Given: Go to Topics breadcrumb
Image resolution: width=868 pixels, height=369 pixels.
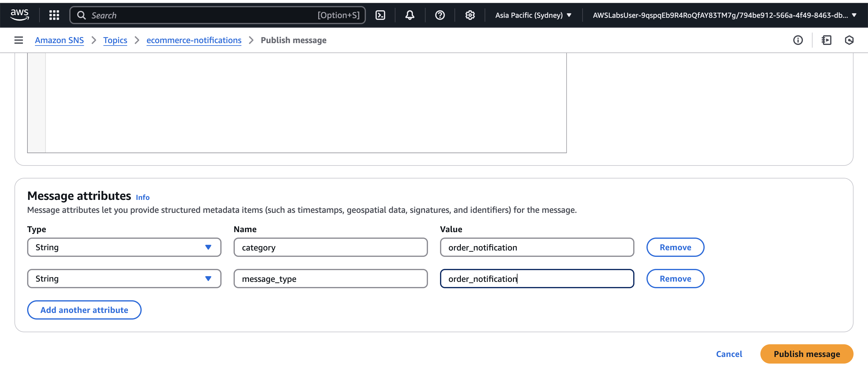Looking at the screenshot, I should pyautogui.click(x=115, y=40).
